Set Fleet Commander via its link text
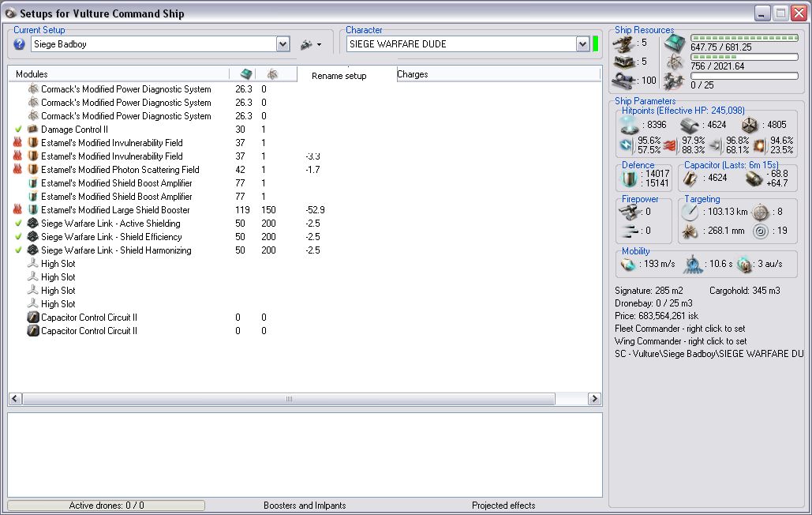The width and height of the screenshot is (812, 515). [680, 329]
